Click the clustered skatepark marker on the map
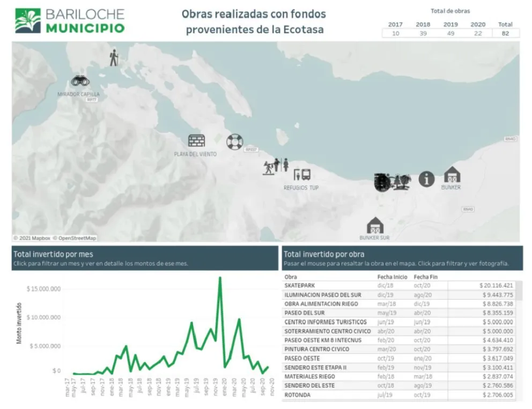Viewport: 532px width, 409px height. coord(381,181)
